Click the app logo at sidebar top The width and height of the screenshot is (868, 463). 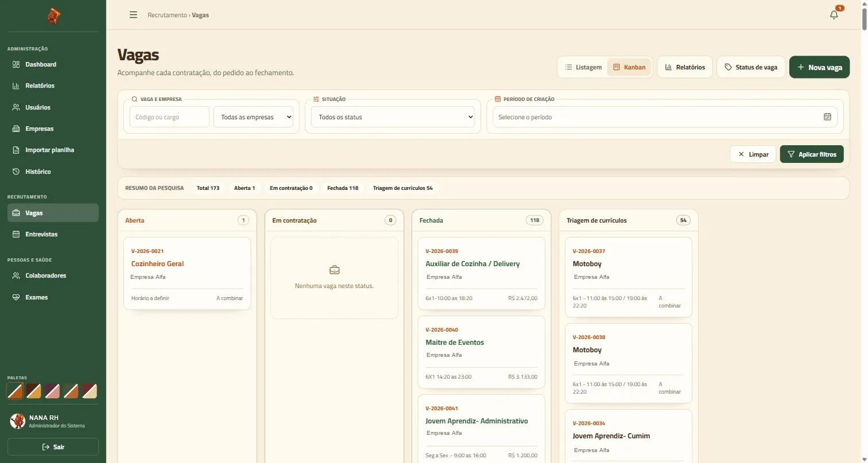tap(53, 16)
